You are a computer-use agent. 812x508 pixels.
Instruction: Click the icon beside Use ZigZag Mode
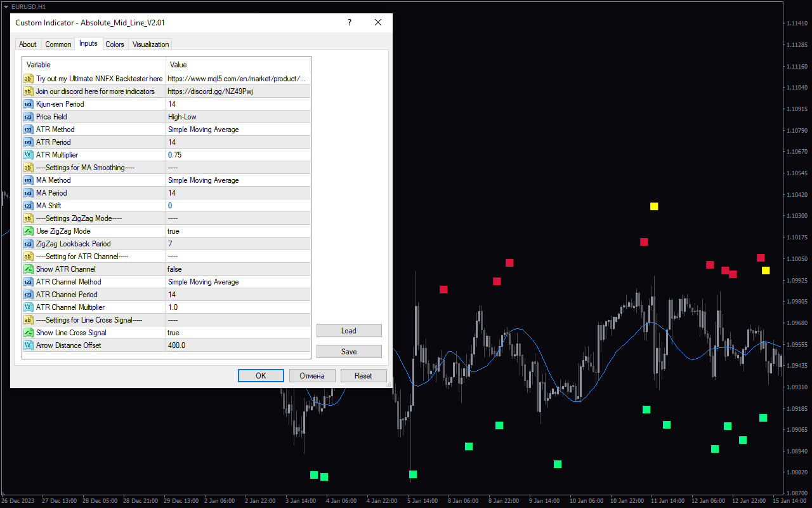click(x=29, y=231)
